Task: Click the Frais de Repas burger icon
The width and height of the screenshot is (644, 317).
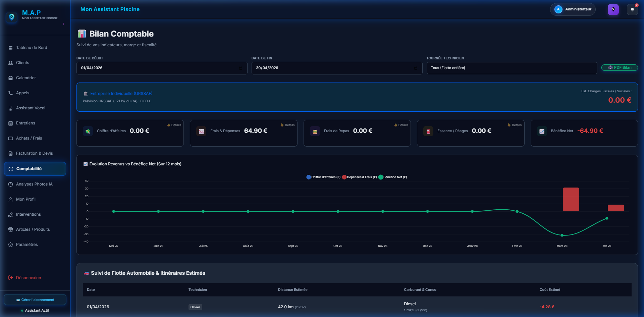Action: tap(315, 131)
